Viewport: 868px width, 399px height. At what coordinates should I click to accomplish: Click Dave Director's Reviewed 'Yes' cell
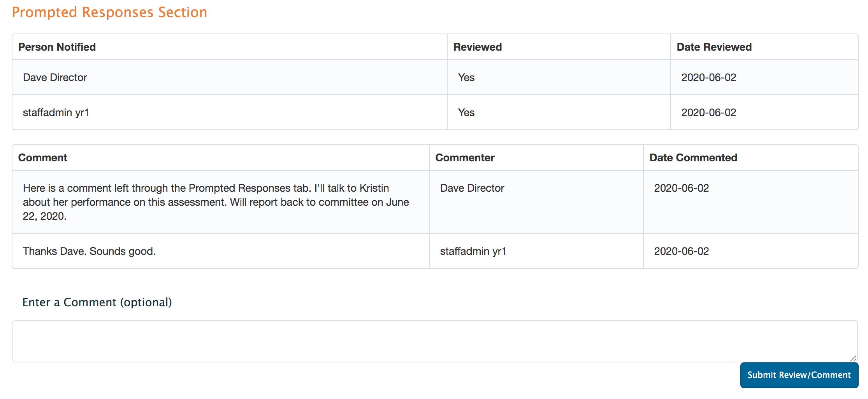click(466, 78)
